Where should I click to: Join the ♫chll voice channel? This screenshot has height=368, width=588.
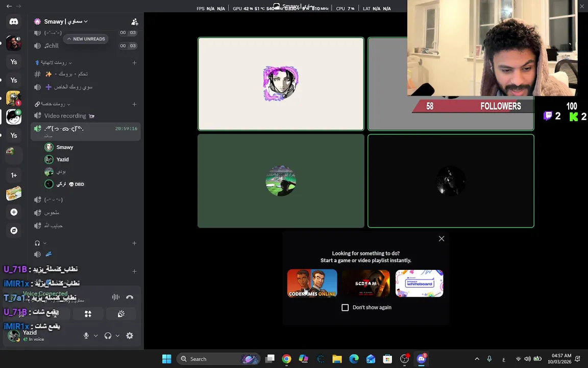86,46
